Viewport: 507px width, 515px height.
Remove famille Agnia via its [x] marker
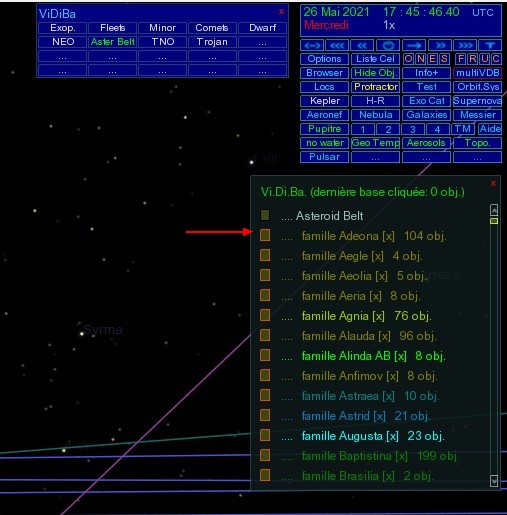(x=378, y=316)
